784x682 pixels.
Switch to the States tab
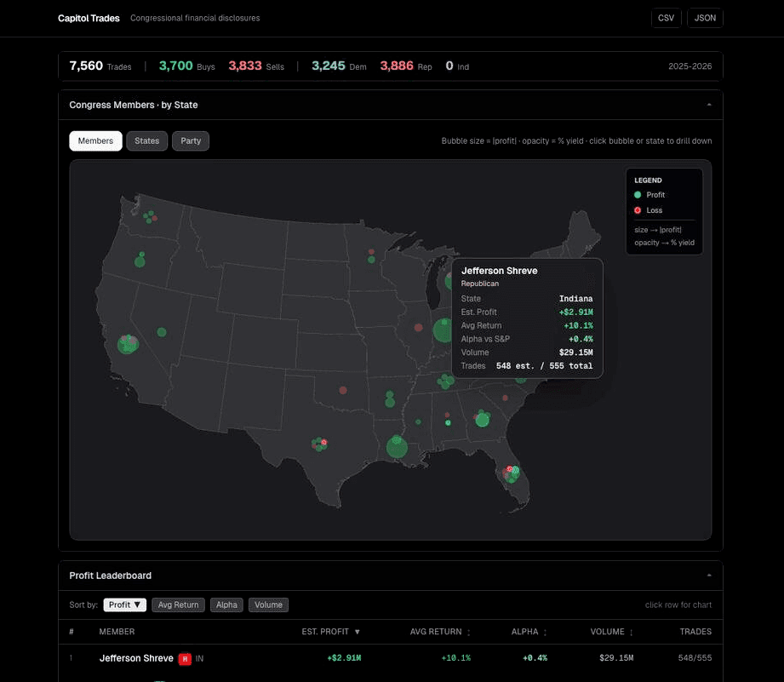[x=146, y=140]
